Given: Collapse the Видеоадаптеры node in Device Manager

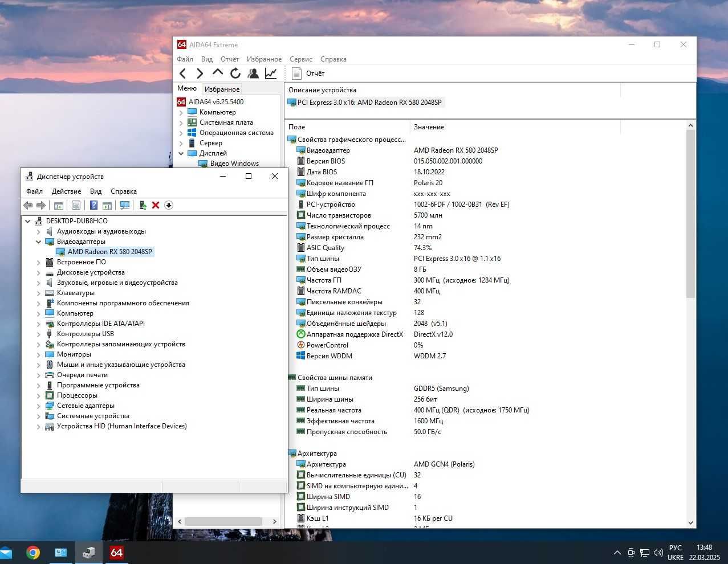Looking at the screenshot, I should tap(39, 242).
